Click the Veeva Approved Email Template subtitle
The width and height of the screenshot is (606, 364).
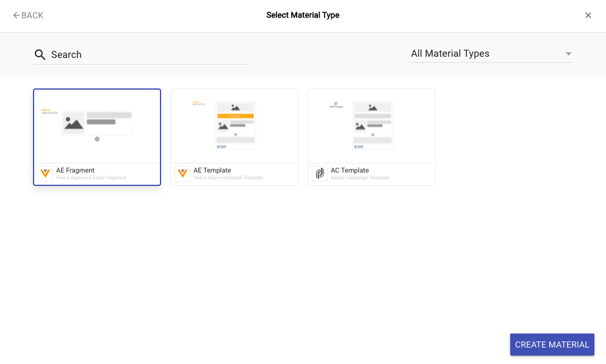[x=228, y=178]
